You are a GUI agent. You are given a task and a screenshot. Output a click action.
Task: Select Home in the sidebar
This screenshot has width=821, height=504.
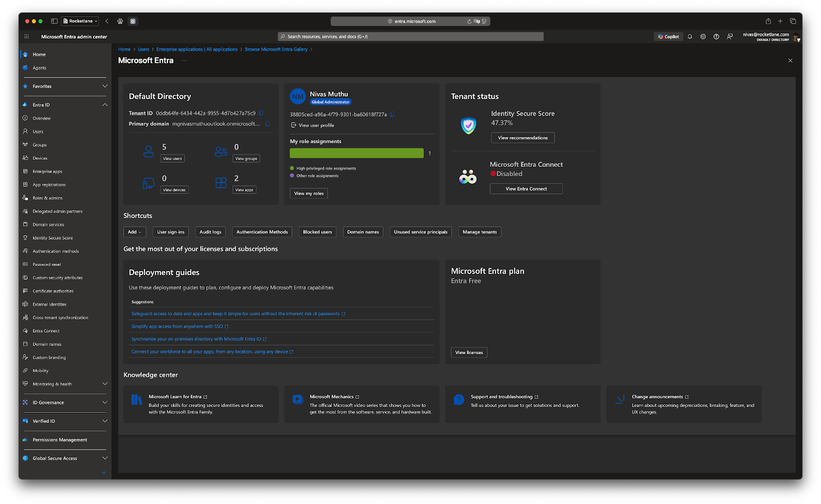tap(39, 54)
